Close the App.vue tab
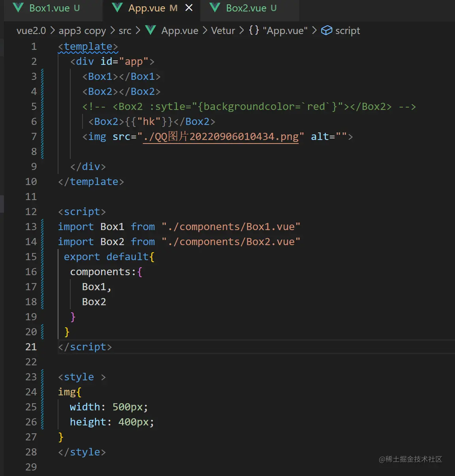The width and height of the screenshot is (455, 476). 189,8
